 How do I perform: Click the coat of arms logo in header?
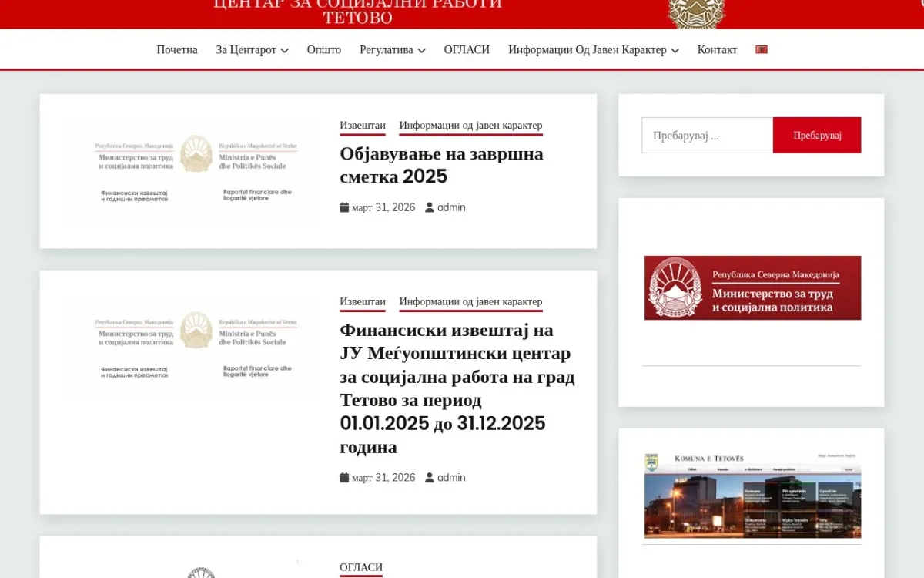(696, 13)
